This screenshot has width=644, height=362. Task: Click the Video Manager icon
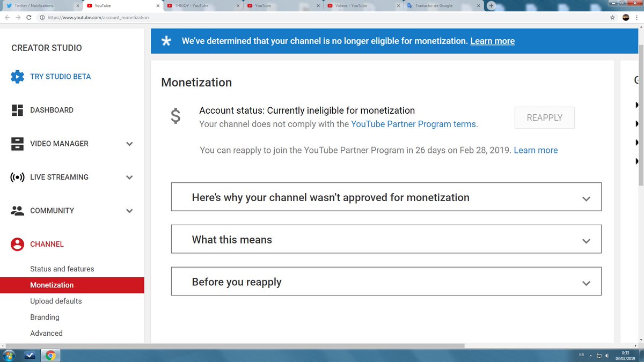(x=18, y=144)
